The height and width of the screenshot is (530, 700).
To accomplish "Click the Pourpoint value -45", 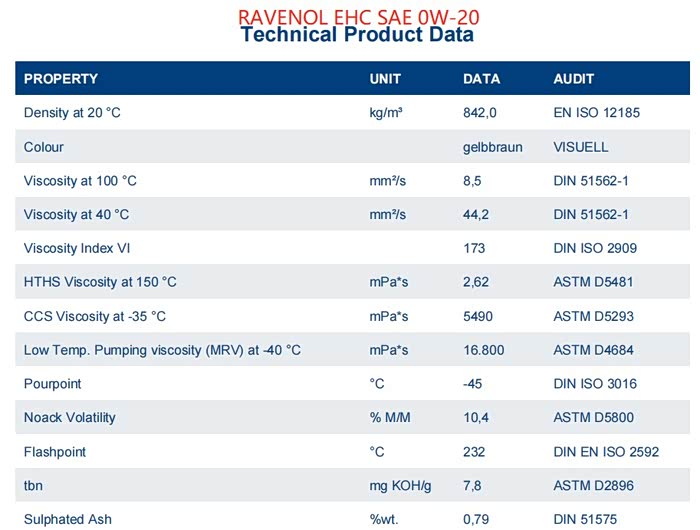I will pyautogui.click(x=473, y=384).
